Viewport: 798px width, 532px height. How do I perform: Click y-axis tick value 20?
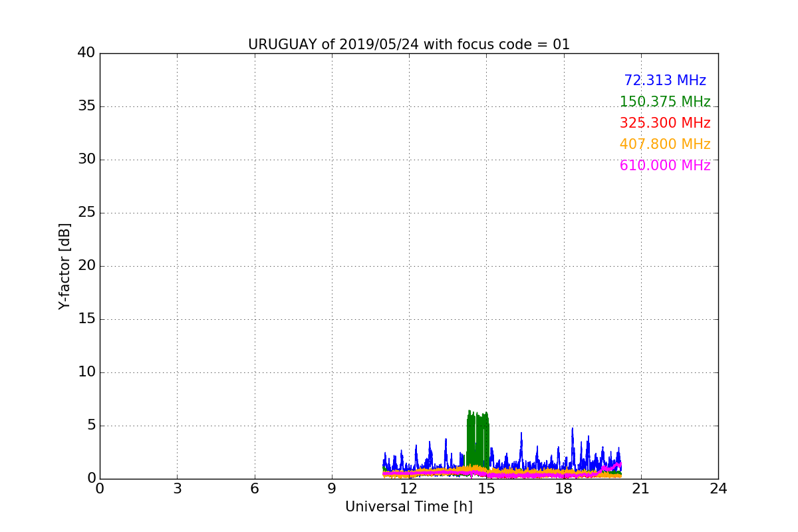86,265
